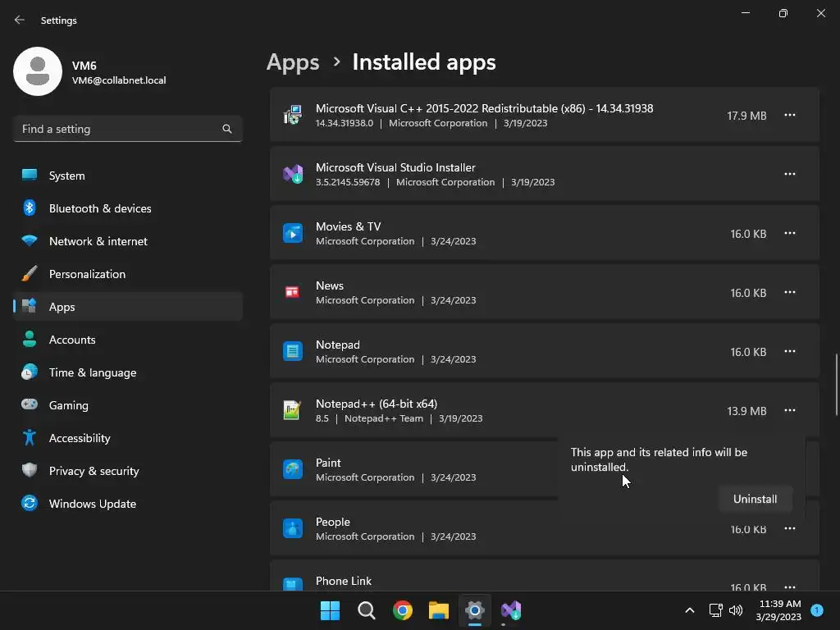Image resolution: width=840 pixels, height=630 pixels.
Task: Click the Notepad app icon
Action: [293, 351]
